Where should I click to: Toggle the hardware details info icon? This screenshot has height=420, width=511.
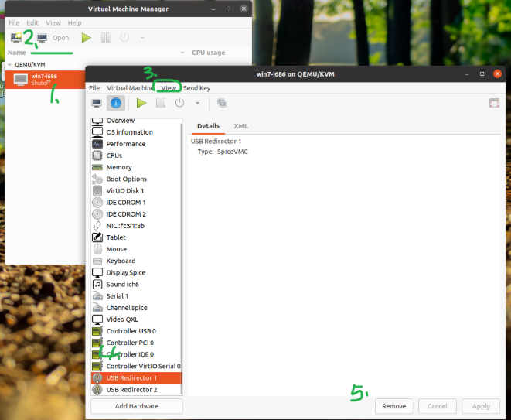116,103
